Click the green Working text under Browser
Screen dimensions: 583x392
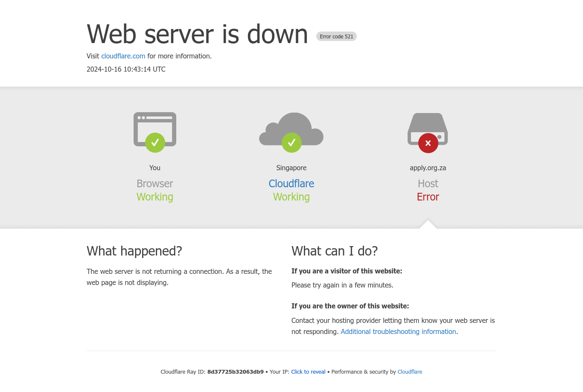coord(155,197)
